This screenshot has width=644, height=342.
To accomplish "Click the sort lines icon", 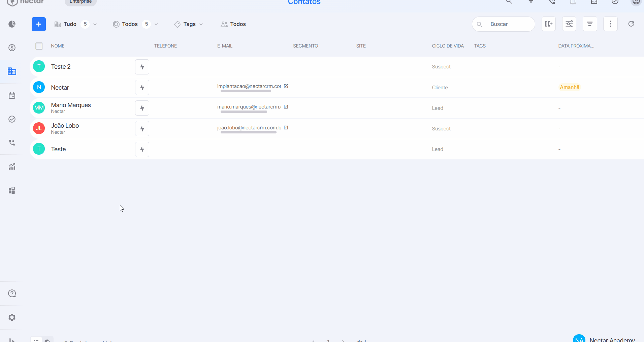I will coord(590,24).
